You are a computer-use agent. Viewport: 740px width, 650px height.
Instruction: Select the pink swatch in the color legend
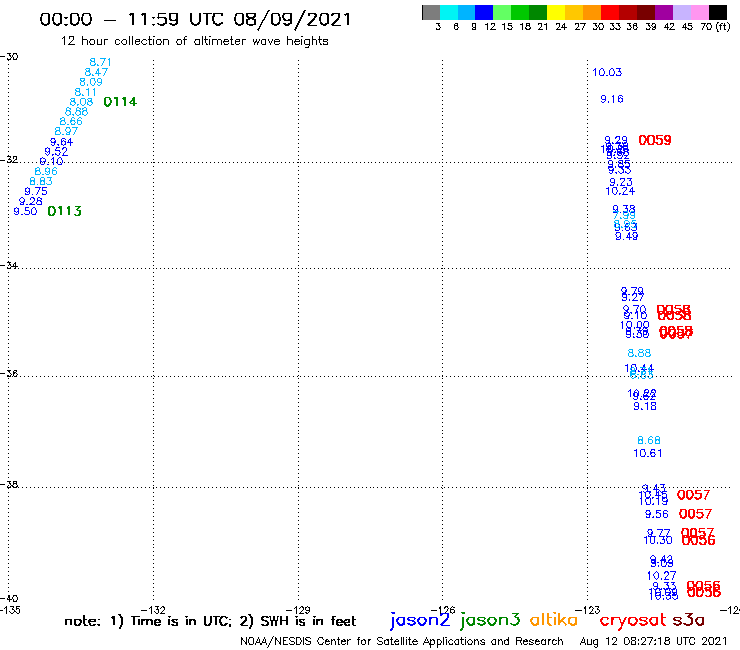click(x=700, y=12)
